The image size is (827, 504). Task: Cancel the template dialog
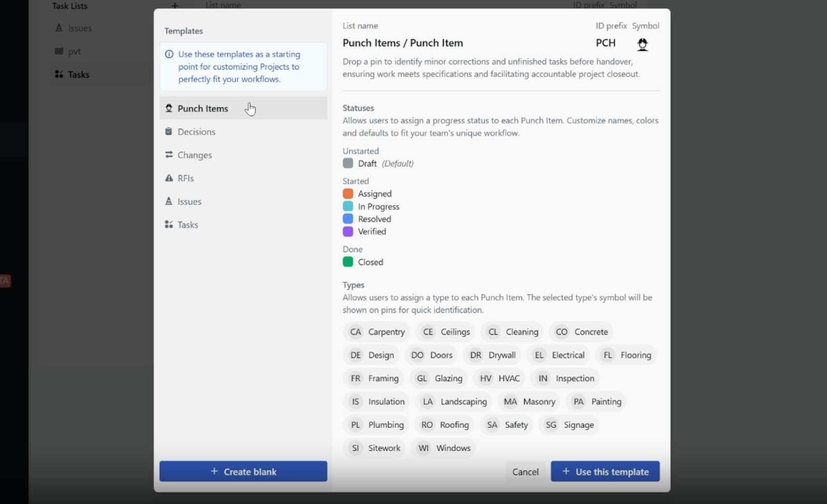pos(525,471)
